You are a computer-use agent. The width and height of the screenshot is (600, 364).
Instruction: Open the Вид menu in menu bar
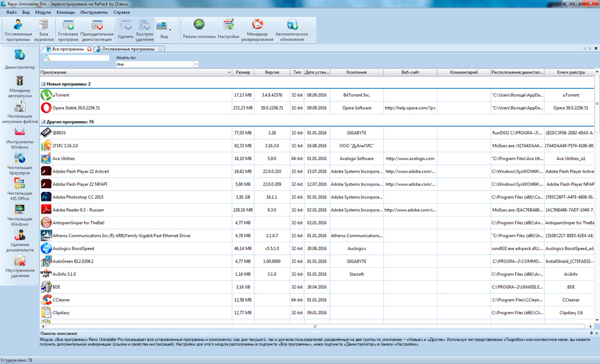click(x=26, y=12)
